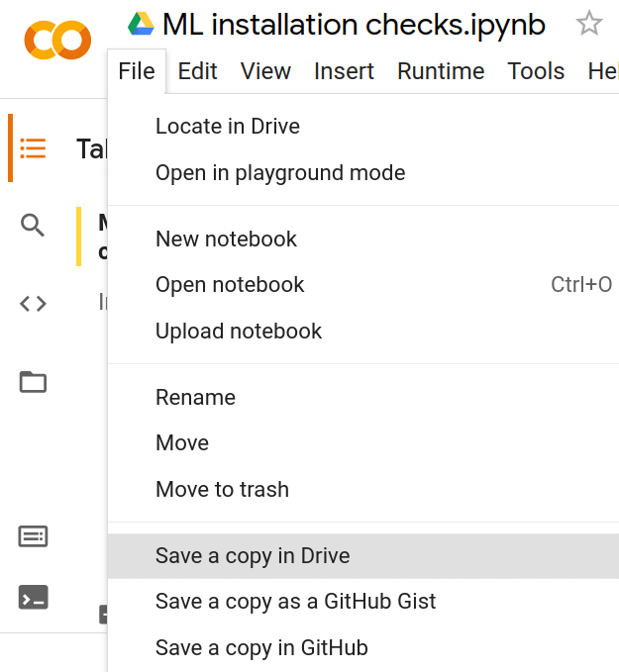Open the Edit menu
The height and width of the screenshot is (672, 619).
coord(197,71)
